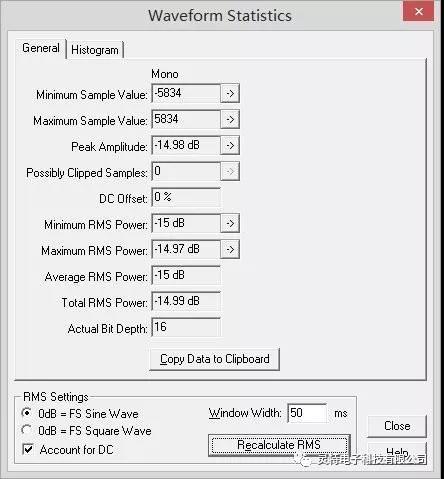This screenshot has height=479, width=444.
Task: Locate Minimum RMS Power via arrow button
Action: [x=230, y=223]
